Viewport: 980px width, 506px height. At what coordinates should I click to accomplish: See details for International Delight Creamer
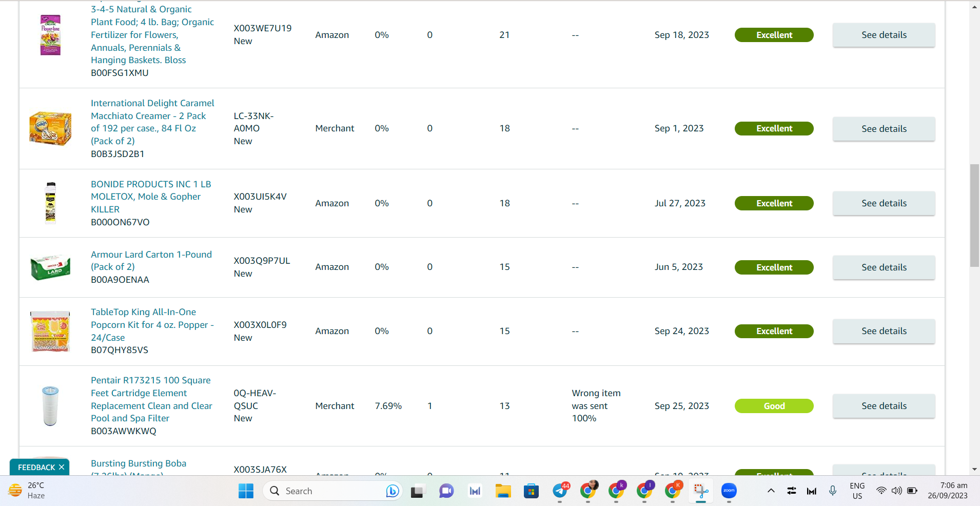point(884,129)
